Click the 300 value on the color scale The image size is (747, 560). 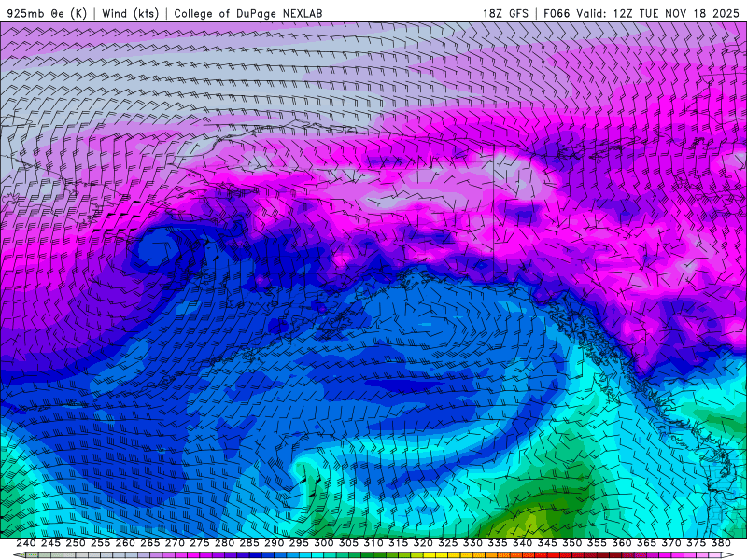323,543
